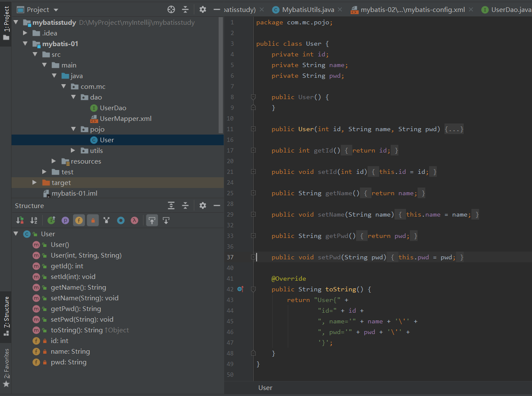Image resolution: width=532 pixels, height=396 pixels.
Task: Select field pwd: String in Structure
Action: (68, 362)
